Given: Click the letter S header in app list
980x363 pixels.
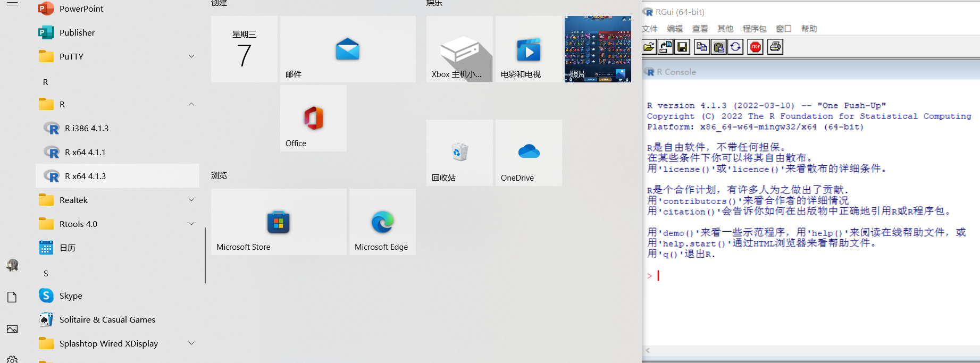Looking at the screenshot, I should pos(46,273).
